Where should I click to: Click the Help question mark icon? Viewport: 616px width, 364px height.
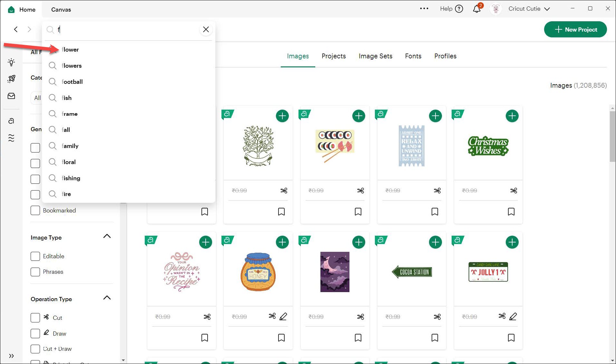(459, 9)
